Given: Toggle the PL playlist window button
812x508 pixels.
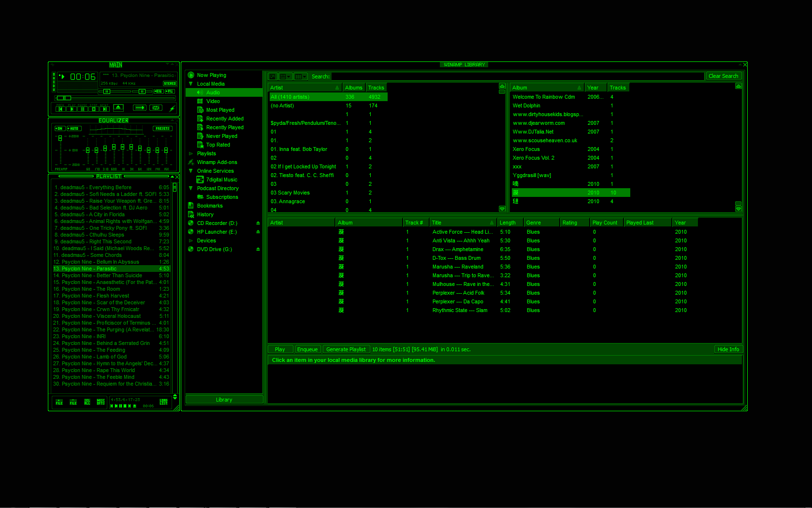Looking at the screenshot, I should click(170, 91).
